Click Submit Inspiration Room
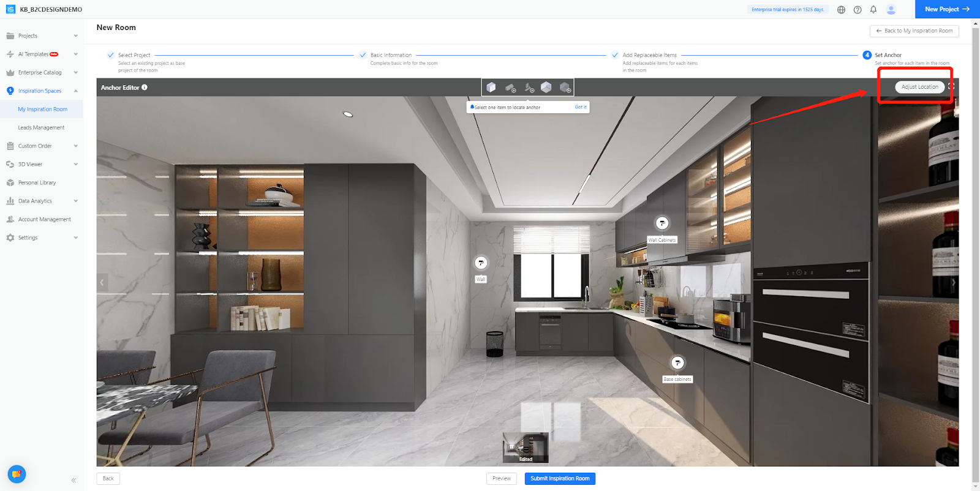This screenshot has height=491, width=980. 560,479
